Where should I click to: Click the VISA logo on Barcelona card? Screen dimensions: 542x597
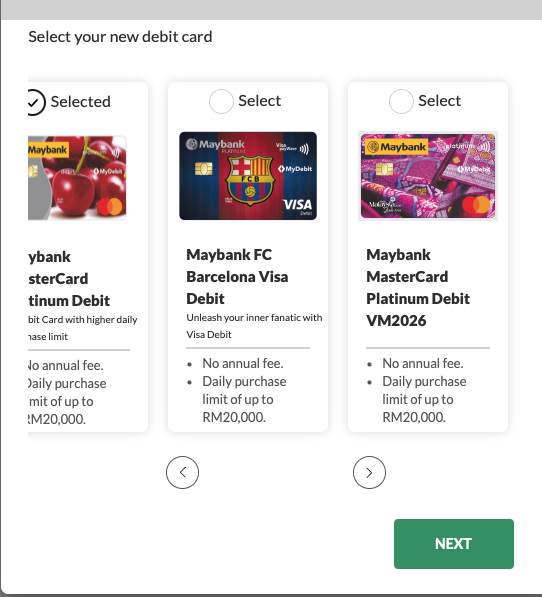click(x=297, y=204)
